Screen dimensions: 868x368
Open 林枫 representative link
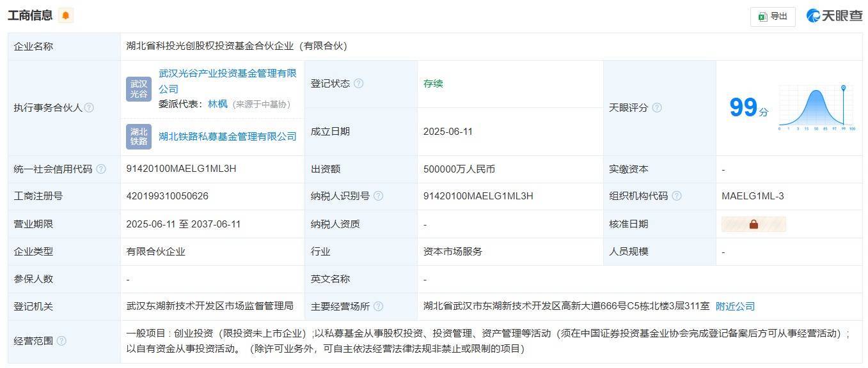click(217, 103)
